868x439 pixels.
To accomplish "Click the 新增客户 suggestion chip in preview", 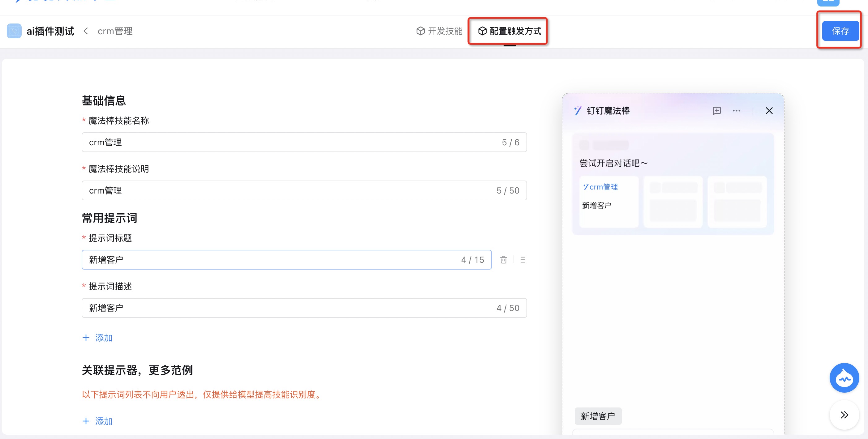I will (598, 416).
